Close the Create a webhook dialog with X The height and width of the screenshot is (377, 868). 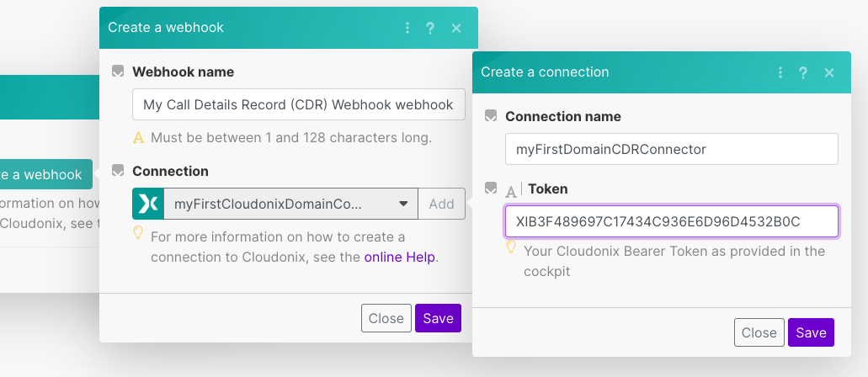point(456,28)
